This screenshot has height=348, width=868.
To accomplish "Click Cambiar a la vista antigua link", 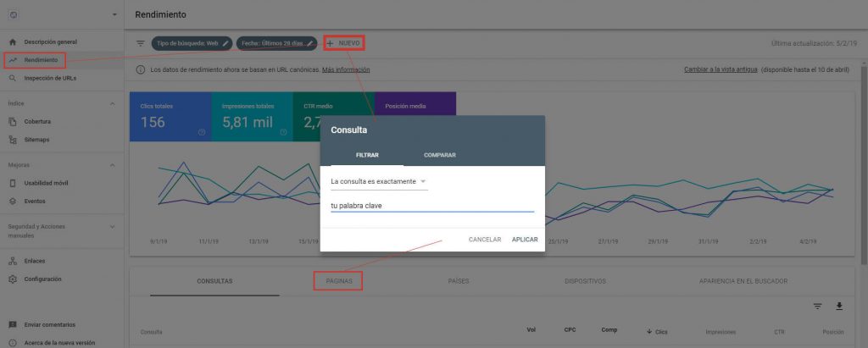I will coord(721,69).
